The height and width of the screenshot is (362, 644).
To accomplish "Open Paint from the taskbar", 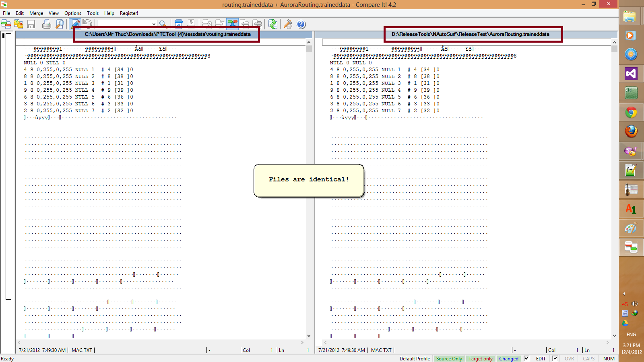I will (x=631, y=228).
